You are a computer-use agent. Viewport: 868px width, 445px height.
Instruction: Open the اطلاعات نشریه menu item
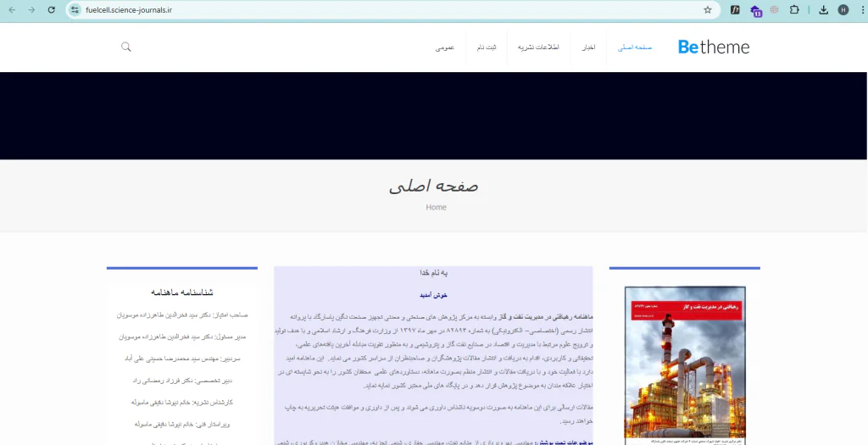(538, 47)
